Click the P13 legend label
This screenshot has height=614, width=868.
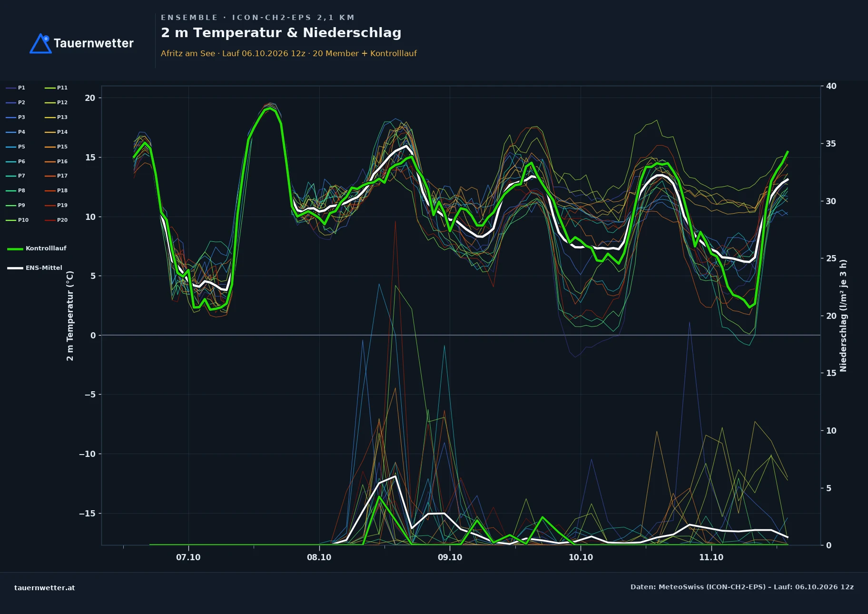[x=62, y=117]
